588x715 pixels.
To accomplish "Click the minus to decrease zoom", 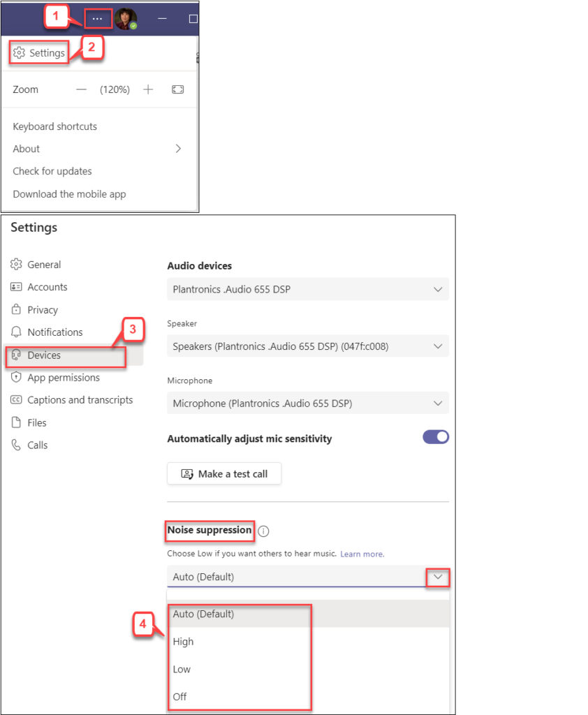I will coord(81,89).
